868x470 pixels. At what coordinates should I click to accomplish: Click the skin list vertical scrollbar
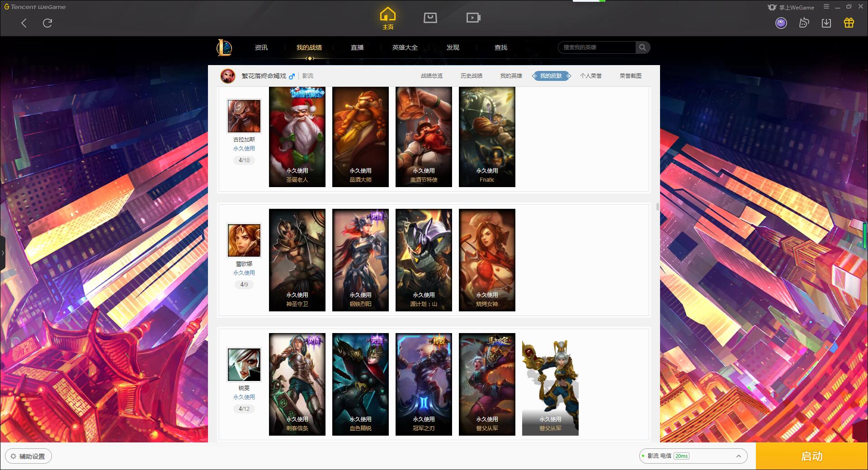pos(657,207)
